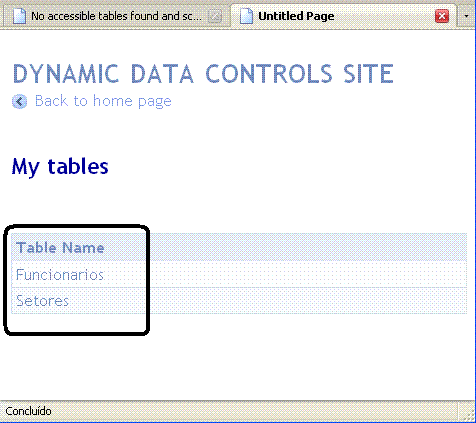Click the 'Dynamic Data Controls Site' title
The image size is (476, 423).
tap(203, 74)
